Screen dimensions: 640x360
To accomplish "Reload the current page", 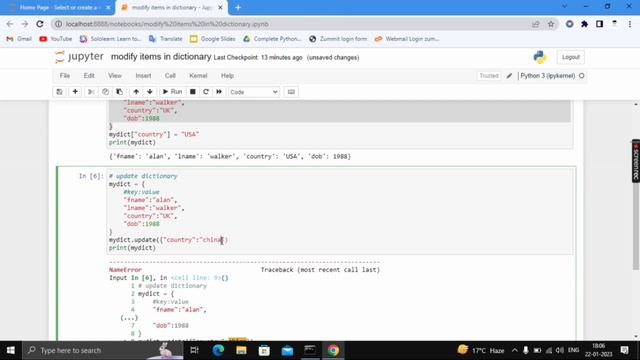I will pyautogui.click(x=40, y=24).
